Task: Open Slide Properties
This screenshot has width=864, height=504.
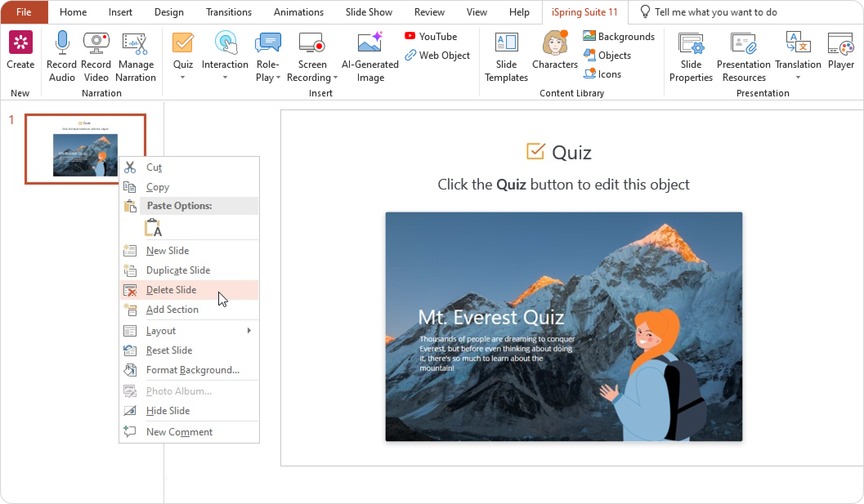Action: [691, 44]
